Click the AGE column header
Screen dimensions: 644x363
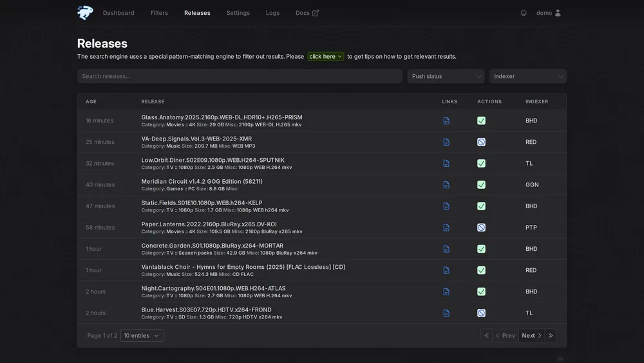(x=91, y=101)
